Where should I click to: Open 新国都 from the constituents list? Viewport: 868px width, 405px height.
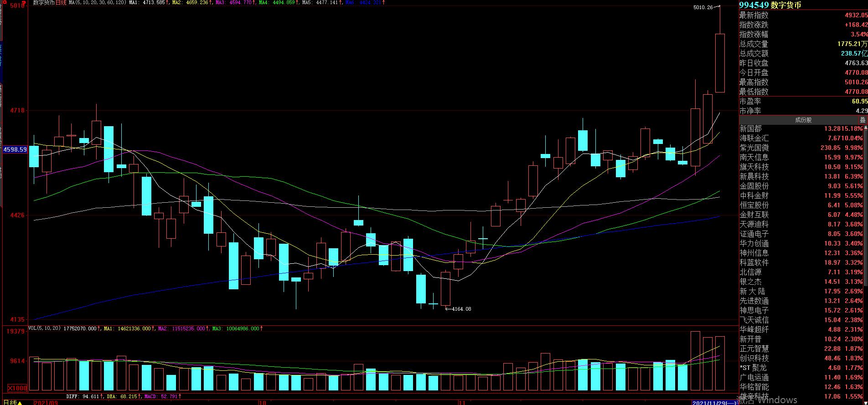point(750,129)
